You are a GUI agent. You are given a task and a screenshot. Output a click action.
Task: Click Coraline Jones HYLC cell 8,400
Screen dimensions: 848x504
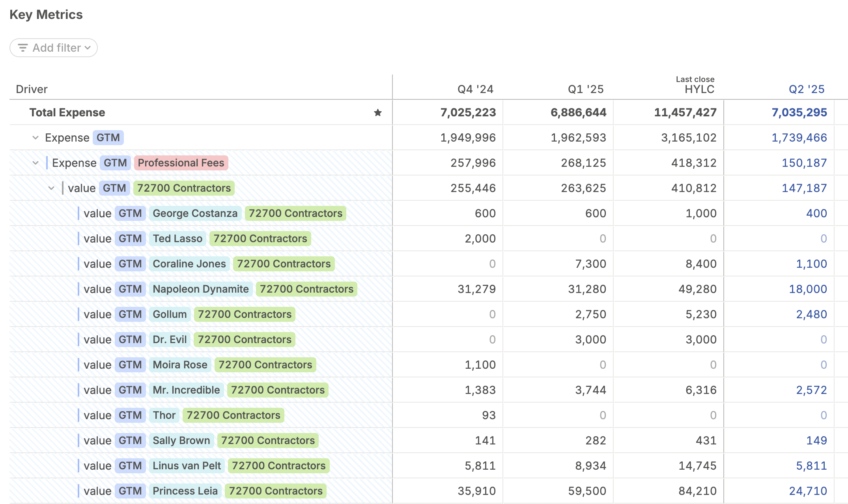pyautogui.click(x=700, y=264)
